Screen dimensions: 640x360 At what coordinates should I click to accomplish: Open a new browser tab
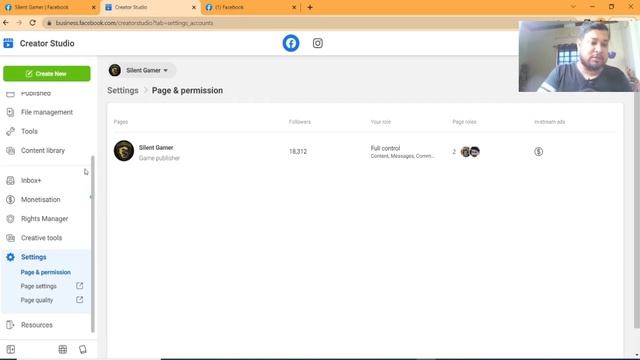coord(310,7)
